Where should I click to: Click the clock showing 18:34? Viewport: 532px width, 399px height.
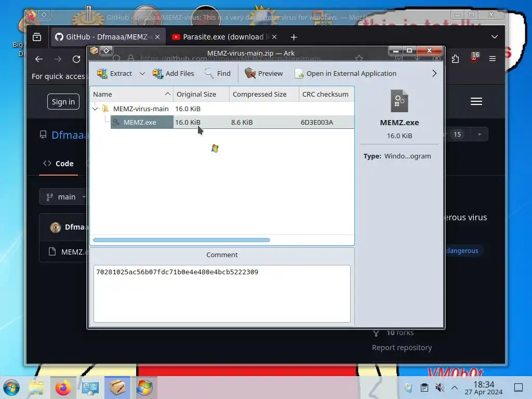pyautogui.click(x=484, y=388)
